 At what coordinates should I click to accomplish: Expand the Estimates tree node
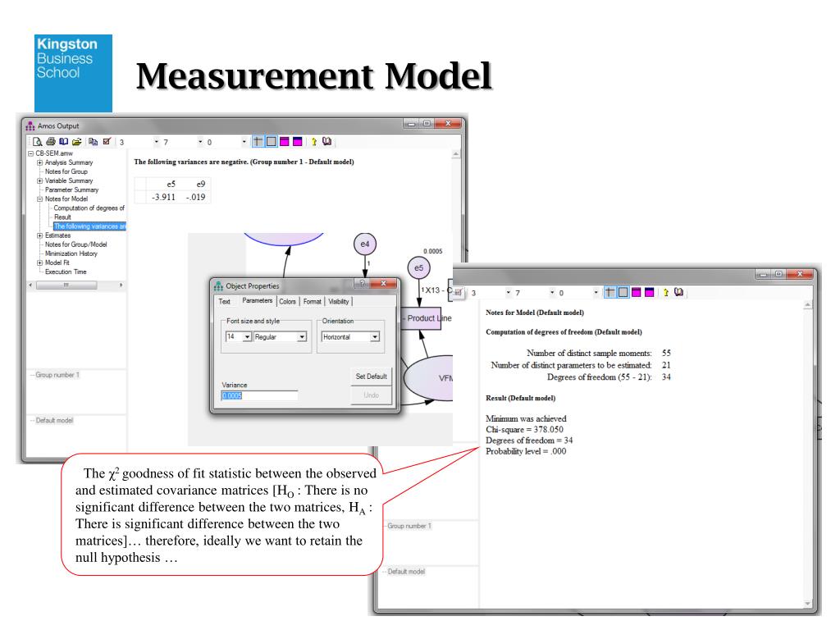pyautogui.click(x=39, y=235)
